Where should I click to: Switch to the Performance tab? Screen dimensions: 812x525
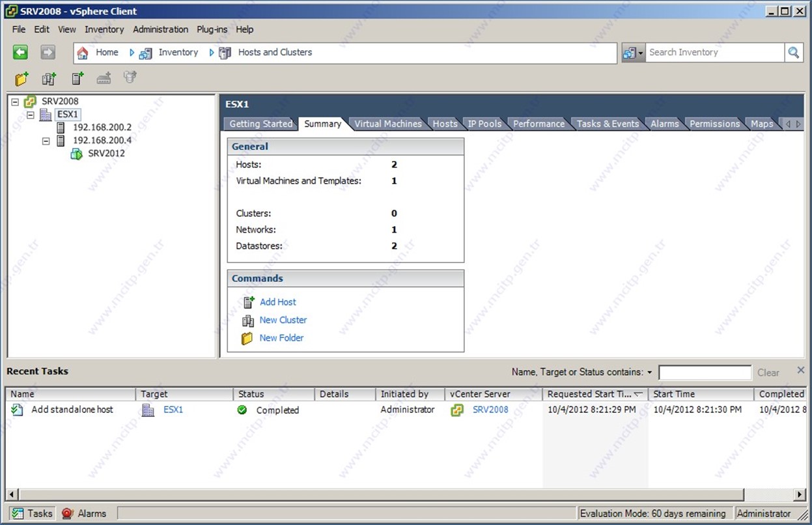[x=539, y=124]
